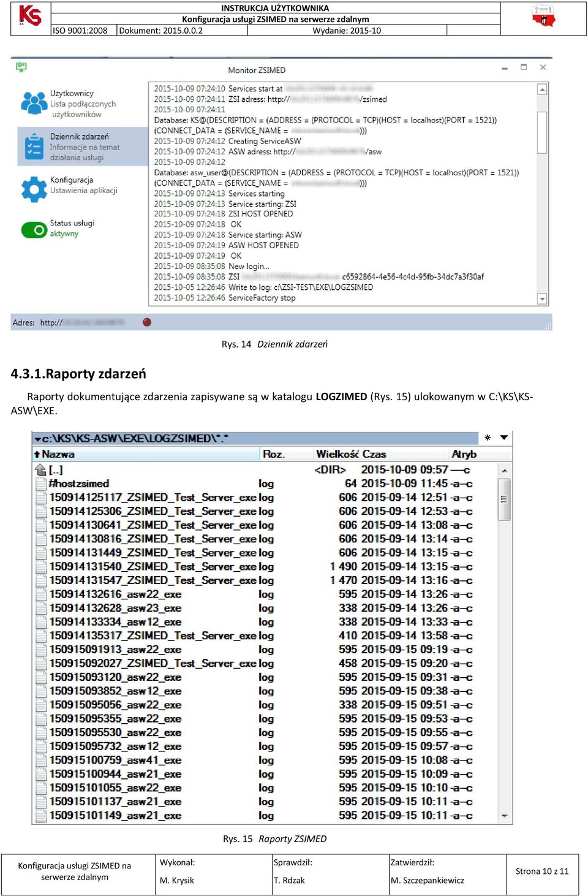The image size is (588, 896).
Task: Select file 150915101137_asw21_exe
Action: 115,802
